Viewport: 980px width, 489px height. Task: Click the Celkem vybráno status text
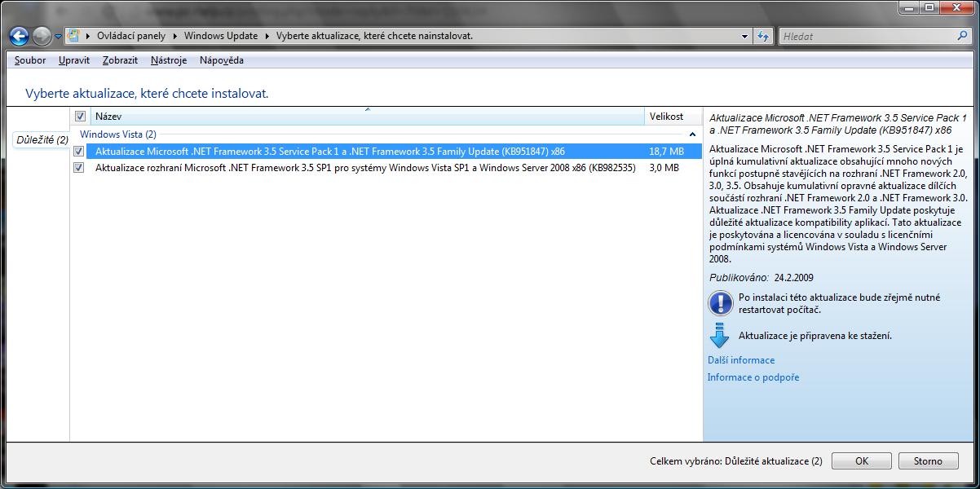(736, 461)
